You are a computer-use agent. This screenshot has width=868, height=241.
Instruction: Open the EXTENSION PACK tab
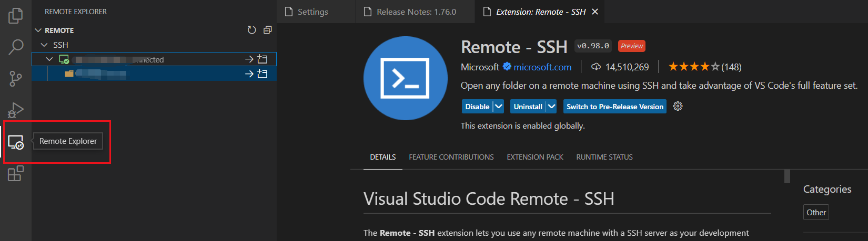point(535,157)
